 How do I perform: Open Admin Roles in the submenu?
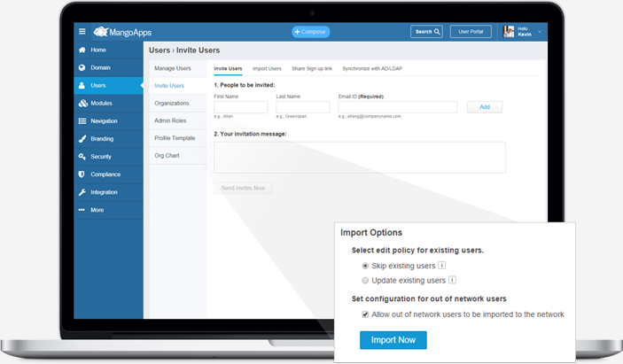177,120
